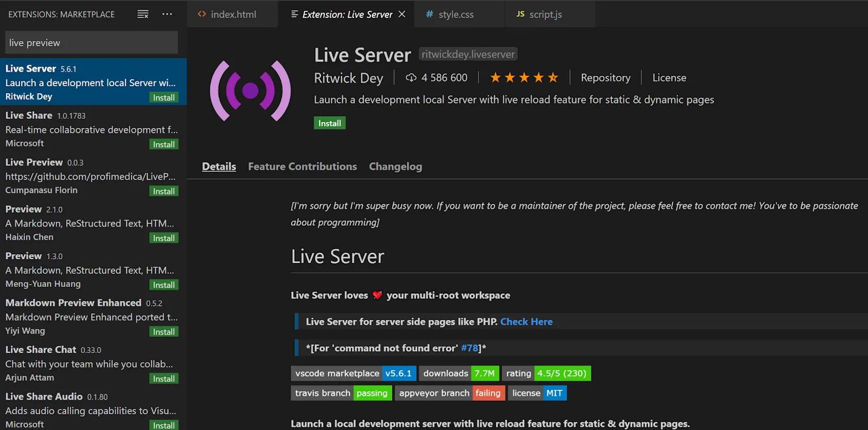Select Preview 2.1.0 list entry
868x430 pixels.
pyautogui.click(x=93, y=223)
